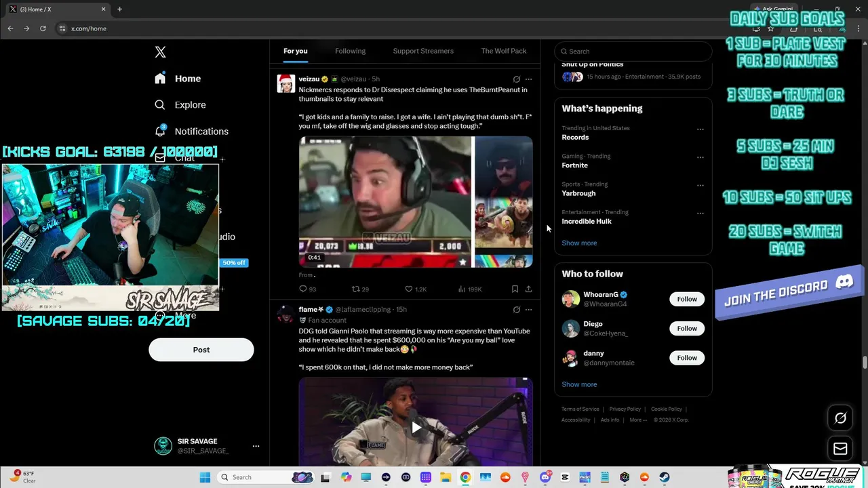868x488 pixels.
Task: Switch to the Following tab
Action: pyautogui.click(x=350, y=52)
